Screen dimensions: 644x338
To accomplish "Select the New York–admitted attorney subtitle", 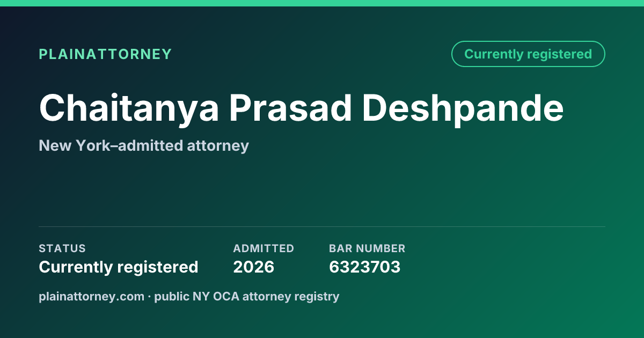I will (x=144, y=145).
